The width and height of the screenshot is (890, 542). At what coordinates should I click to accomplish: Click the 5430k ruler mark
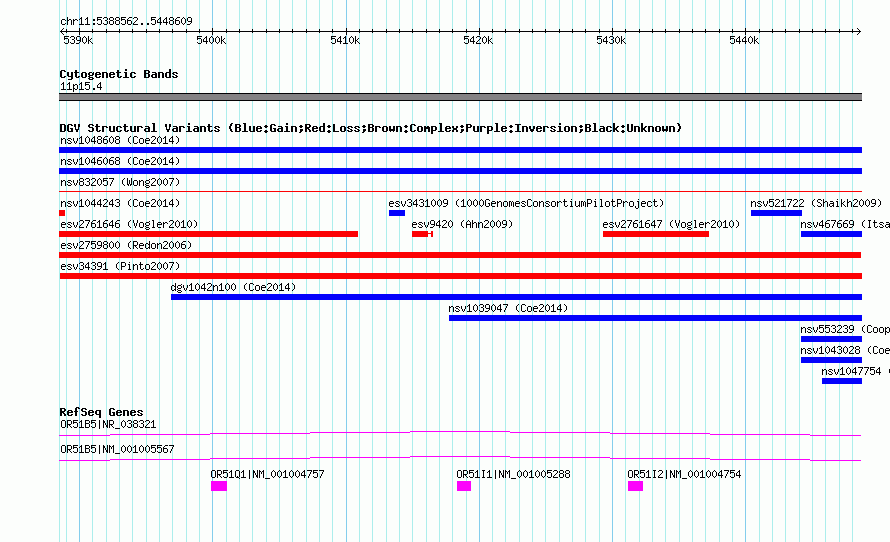(611, 40)
